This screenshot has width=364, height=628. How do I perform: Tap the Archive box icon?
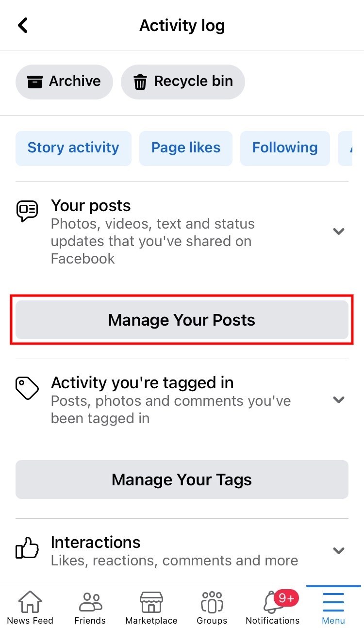[34, 82]
